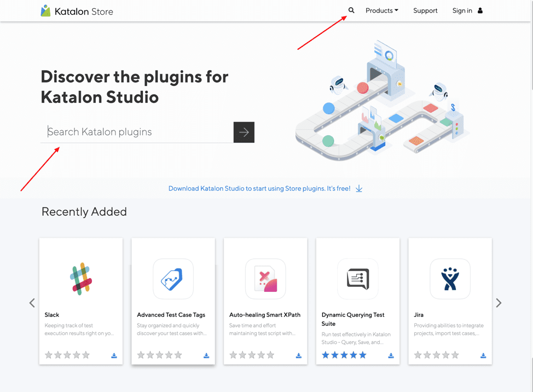Click the Auto-healing Smart XPath title
The image size is (533, 392).
[x=265, y=315]
